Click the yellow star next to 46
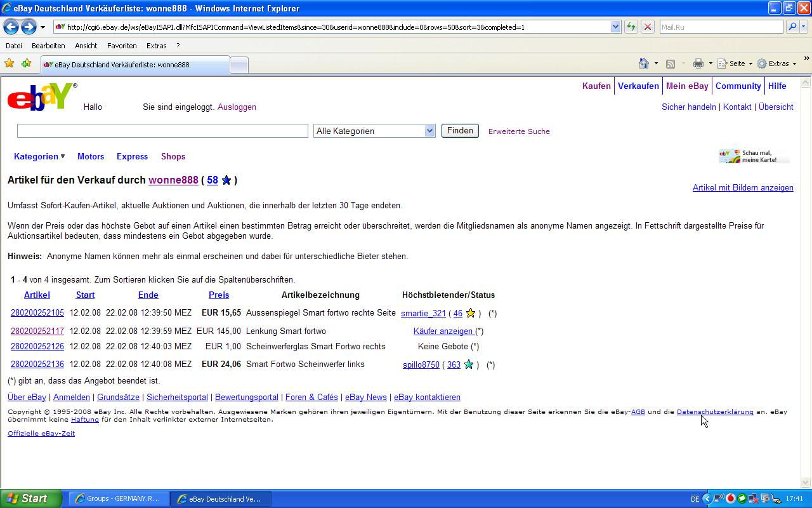This screenshot has width=812, height=508. [x=471, y=313]
